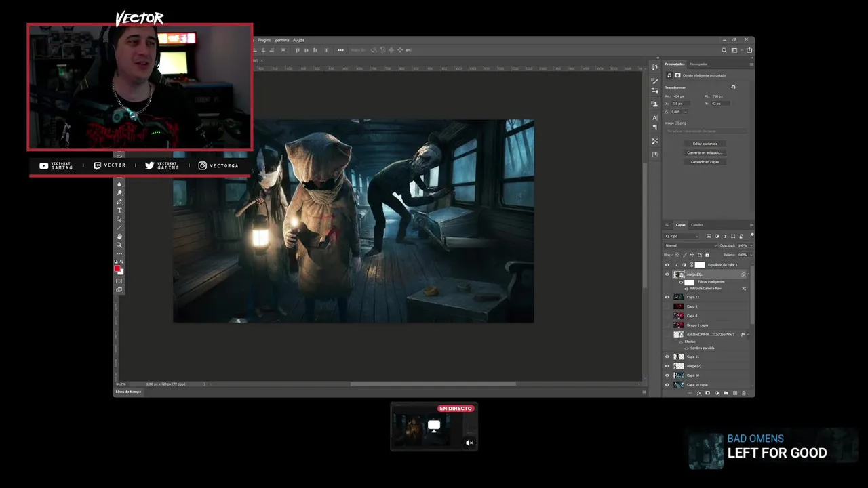Switch to the Navegador tab
Screen dimensions: 868x488
pyautogui.click(x=698, y=64)
